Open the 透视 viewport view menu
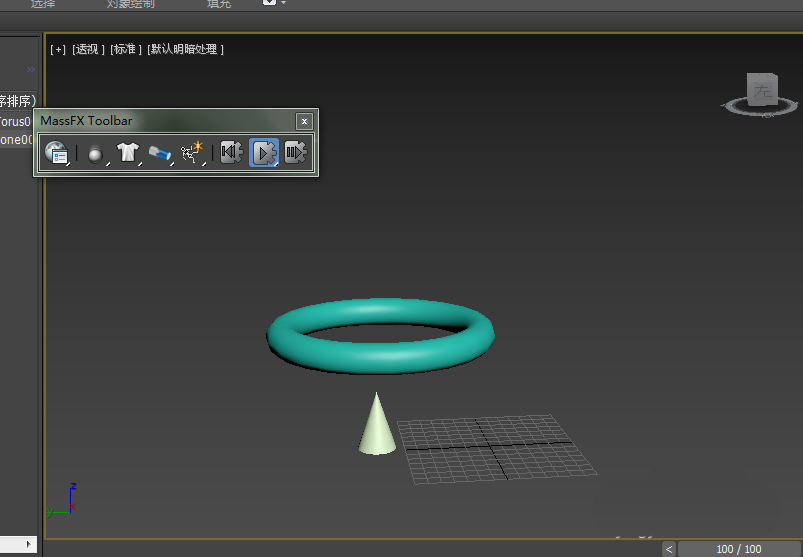The height and width of the screenshot is (557, 803). 88,49
